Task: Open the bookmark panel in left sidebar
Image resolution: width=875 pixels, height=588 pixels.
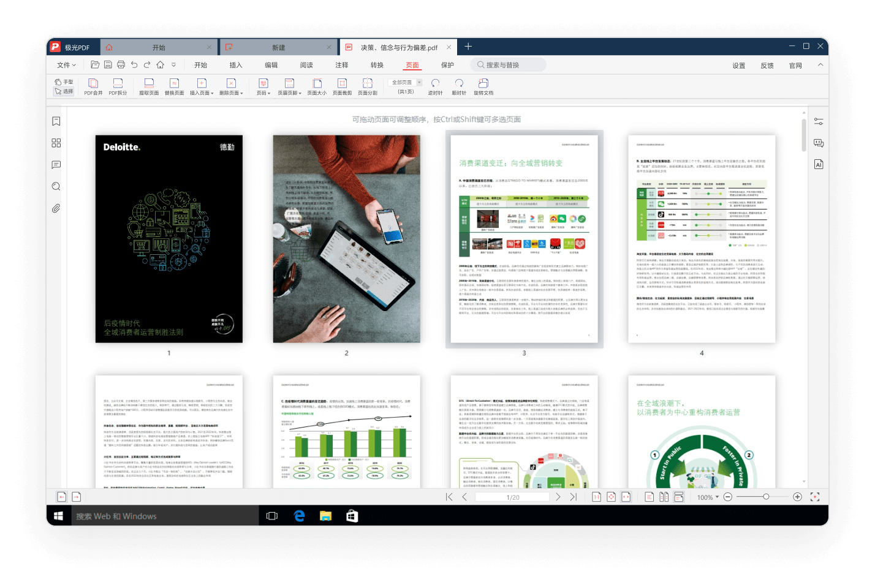Action: (56, 121)
